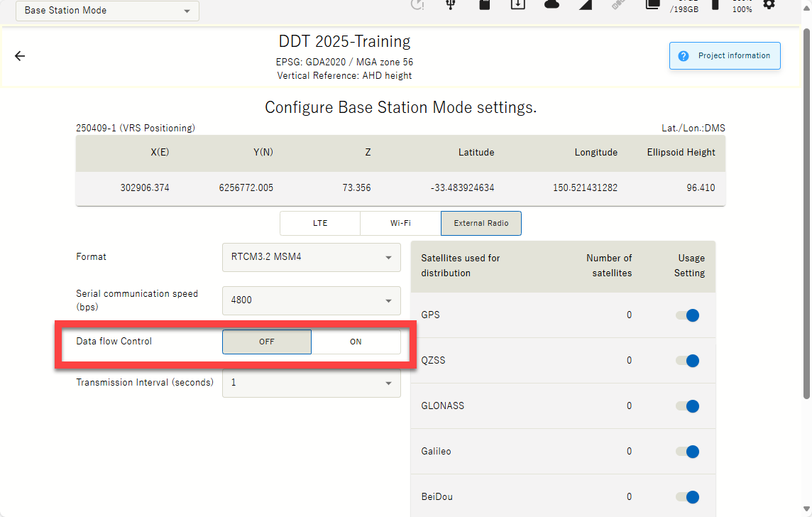Screen dimensions: 812x517
Task: Click the Longitude column header
Action: pyautogui.click(x=596, y=152)
